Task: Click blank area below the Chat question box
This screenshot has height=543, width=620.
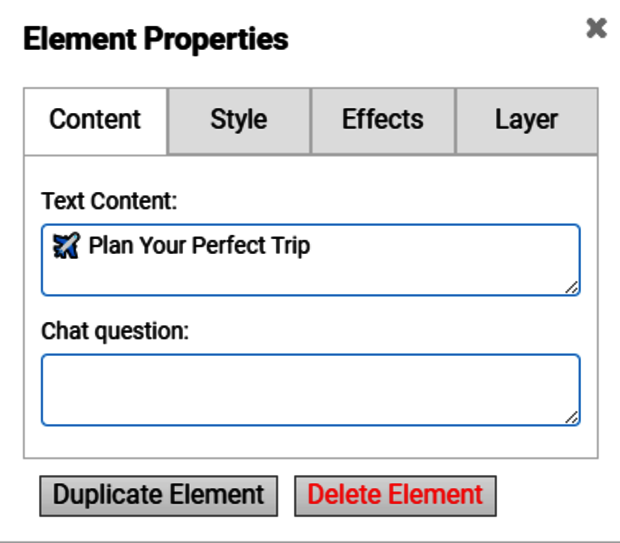Action: [x=310, y=442]
